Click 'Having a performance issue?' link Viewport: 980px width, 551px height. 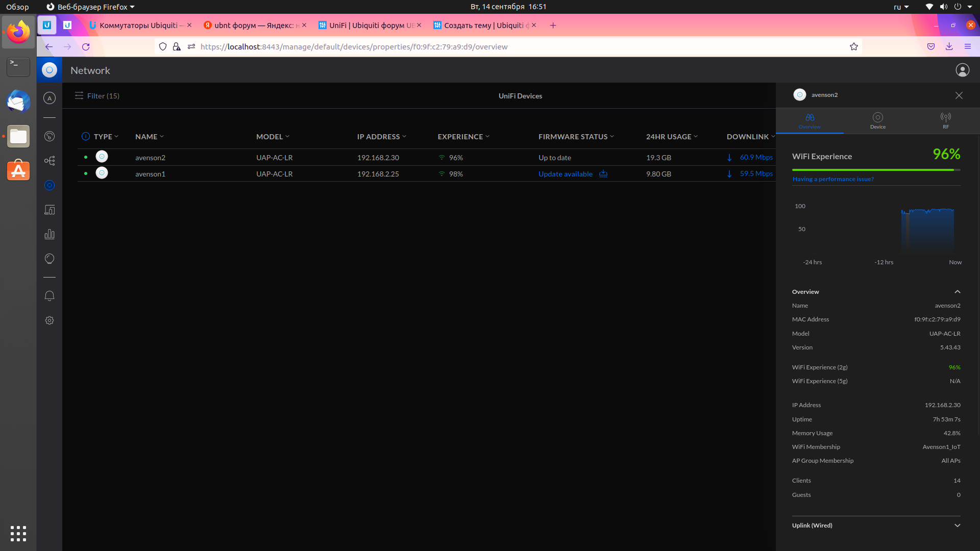pyautogui.click(x=833, y=179)
